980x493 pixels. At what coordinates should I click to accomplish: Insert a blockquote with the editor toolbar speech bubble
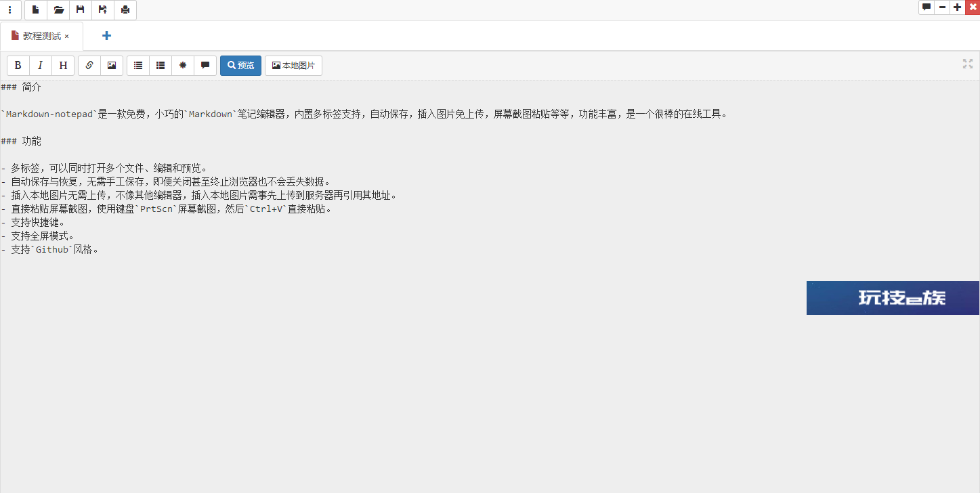(205, 66)
